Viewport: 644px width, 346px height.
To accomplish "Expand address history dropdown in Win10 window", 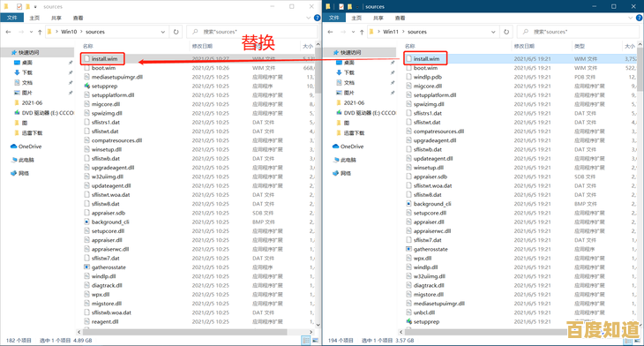I will (163, 32).
